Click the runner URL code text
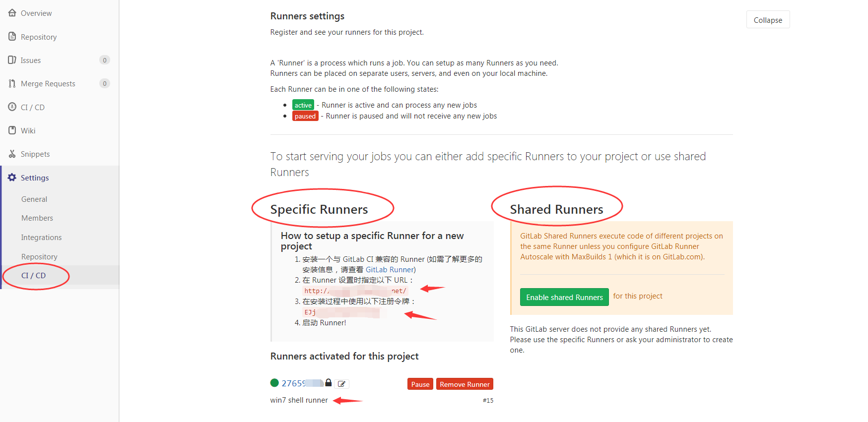 [355, 291]
